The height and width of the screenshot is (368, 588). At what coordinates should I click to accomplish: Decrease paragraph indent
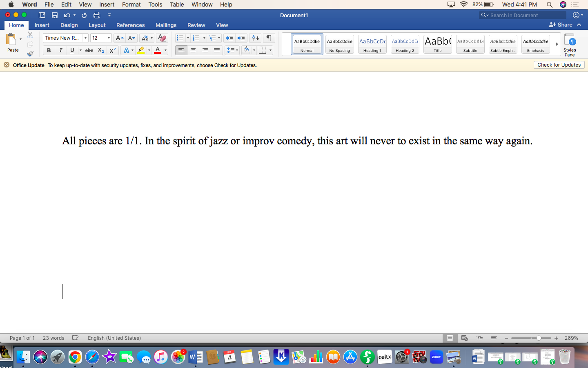(229, 38)
